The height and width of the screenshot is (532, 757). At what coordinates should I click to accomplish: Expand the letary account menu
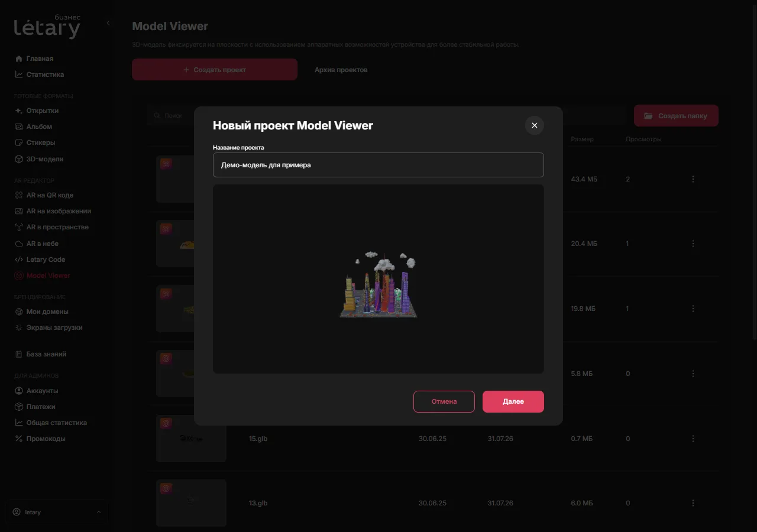click(x=57, y=512)
